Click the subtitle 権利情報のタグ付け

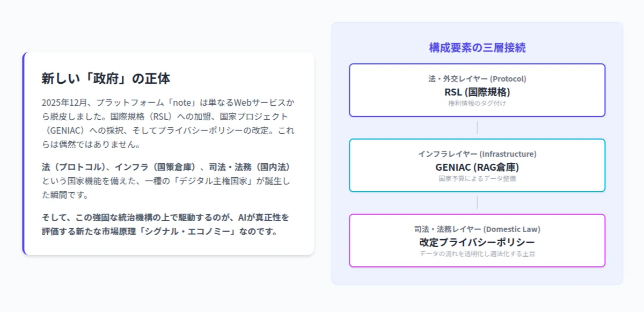(477, 103)
